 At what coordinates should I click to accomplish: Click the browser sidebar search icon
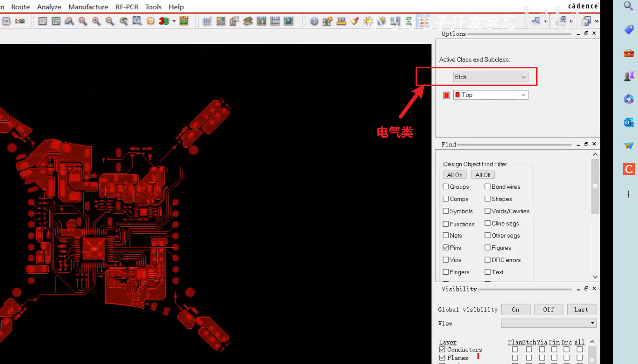click(x=629, y=6)
